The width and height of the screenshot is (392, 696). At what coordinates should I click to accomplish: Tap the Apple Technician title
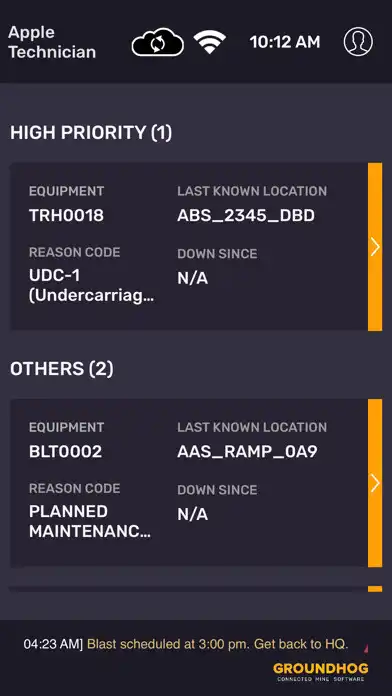point(52,42)
